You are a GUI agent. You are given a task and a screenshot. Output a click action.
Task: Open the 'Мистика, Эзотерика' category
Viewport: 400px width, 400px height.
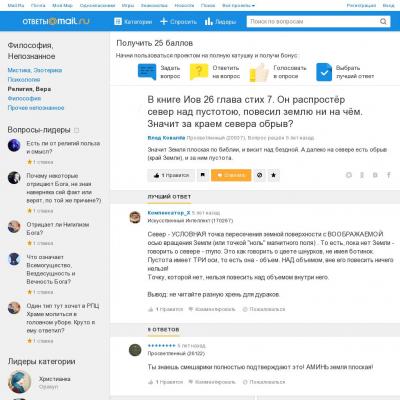tap(35, 70)
